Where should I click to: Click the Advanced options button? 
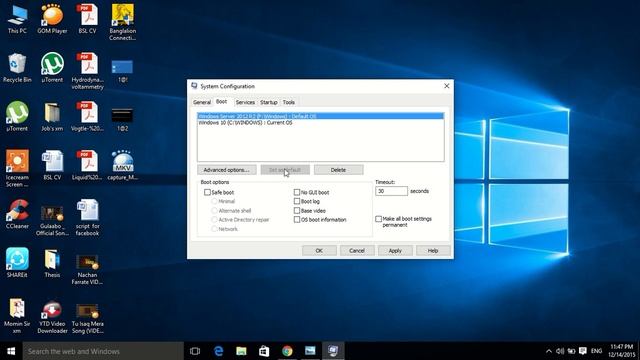(227, 170)
